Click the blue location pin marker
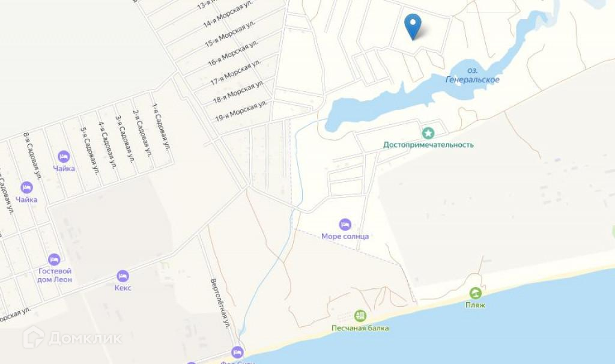Screen dimensions: 615x364 click(x=413, y=26)
